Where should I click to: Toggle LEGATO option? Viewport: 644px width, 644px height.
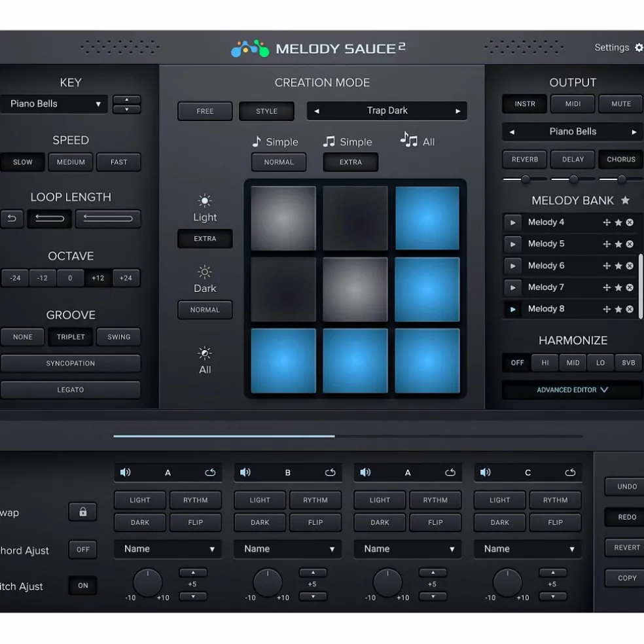[70, 390]
